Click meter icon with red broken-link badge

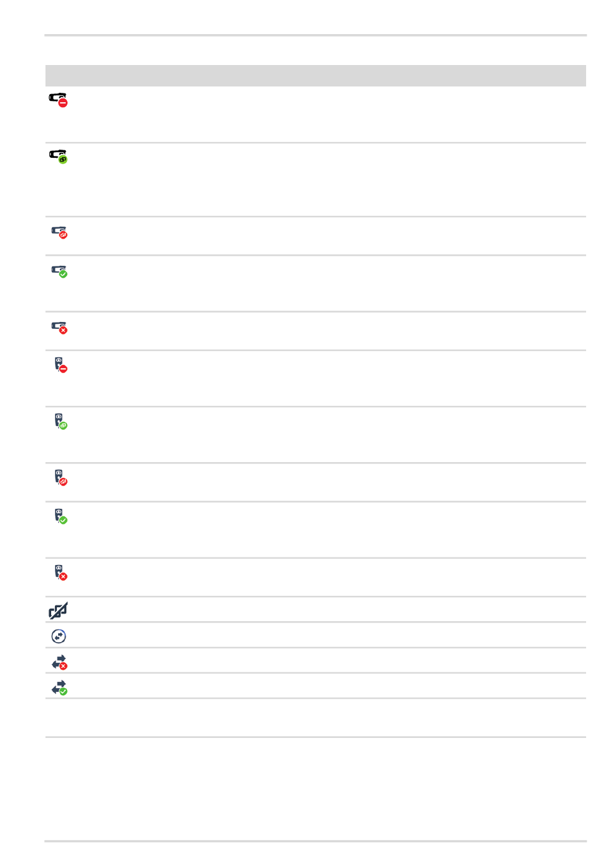click(x=61, y=478)
